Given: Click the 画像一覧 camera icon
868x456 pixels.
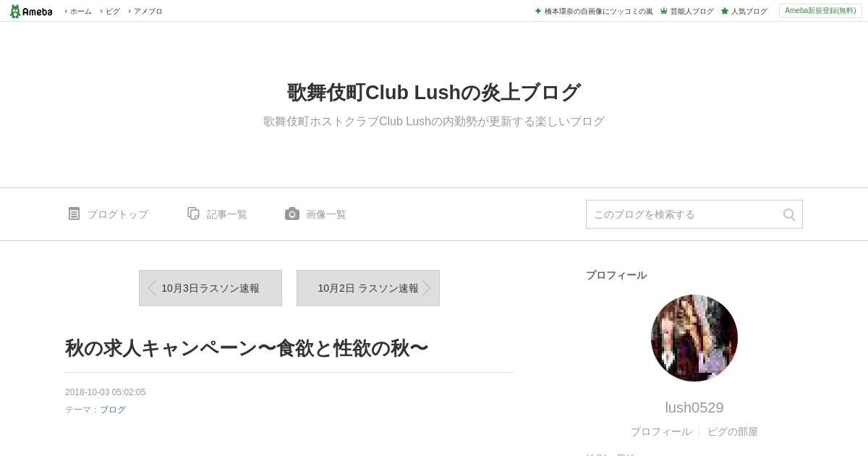Looking at the screenshot, I should [292, 214].
